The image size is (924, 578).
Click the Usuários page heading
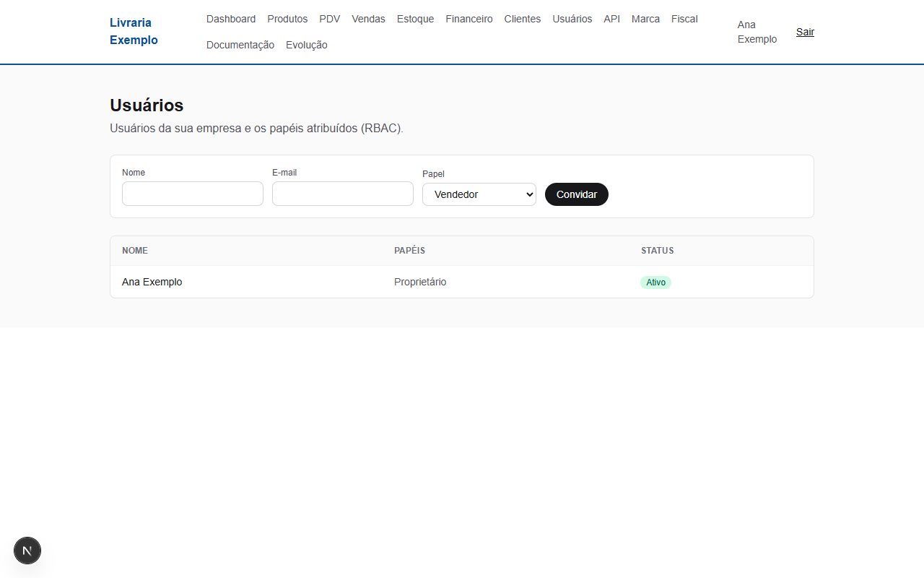click(x=147, y=105)
